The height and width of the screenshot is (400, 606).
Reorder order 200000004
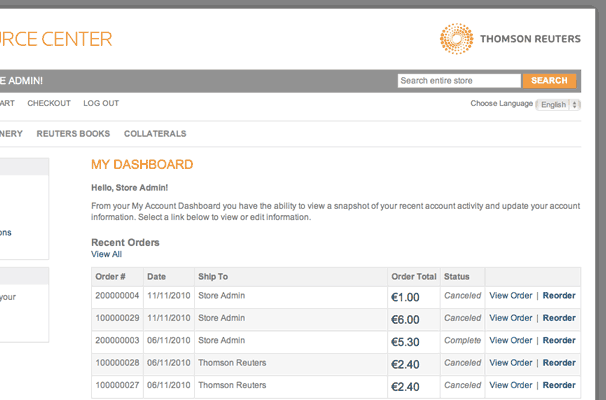tap(559, 296)
